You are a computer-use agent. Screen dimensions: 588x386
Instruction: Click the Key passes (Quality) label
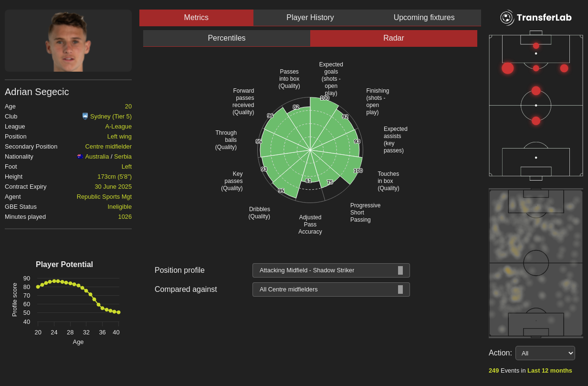pos(232,181)
